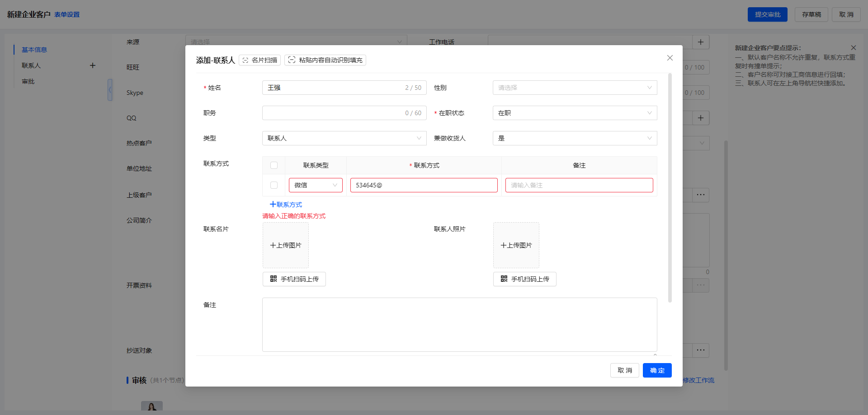The image size is (868, 415).
Task: Close the 新建企业客户要点提示 tips panel
Action: tap(853, 48)
